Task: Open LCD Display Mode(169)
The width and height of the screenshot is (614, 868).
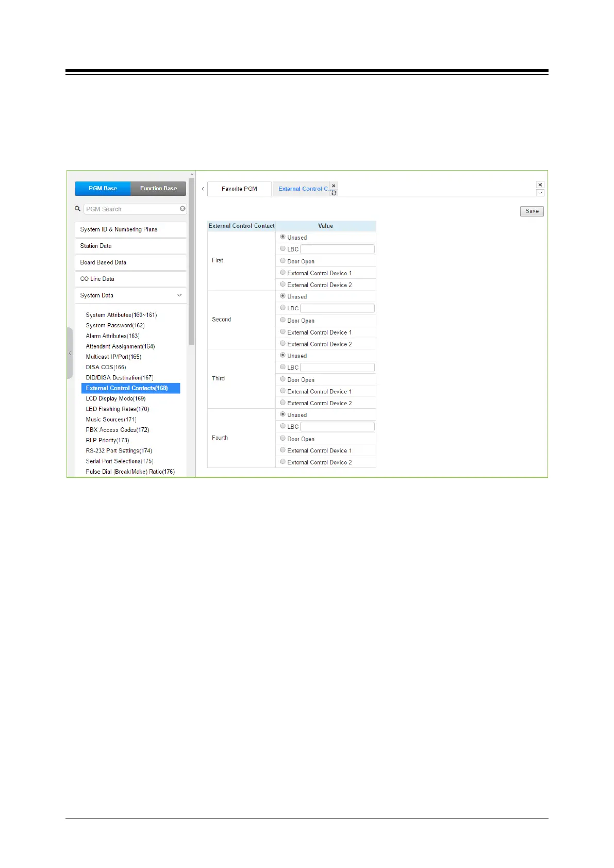Action: pos(115,398)
